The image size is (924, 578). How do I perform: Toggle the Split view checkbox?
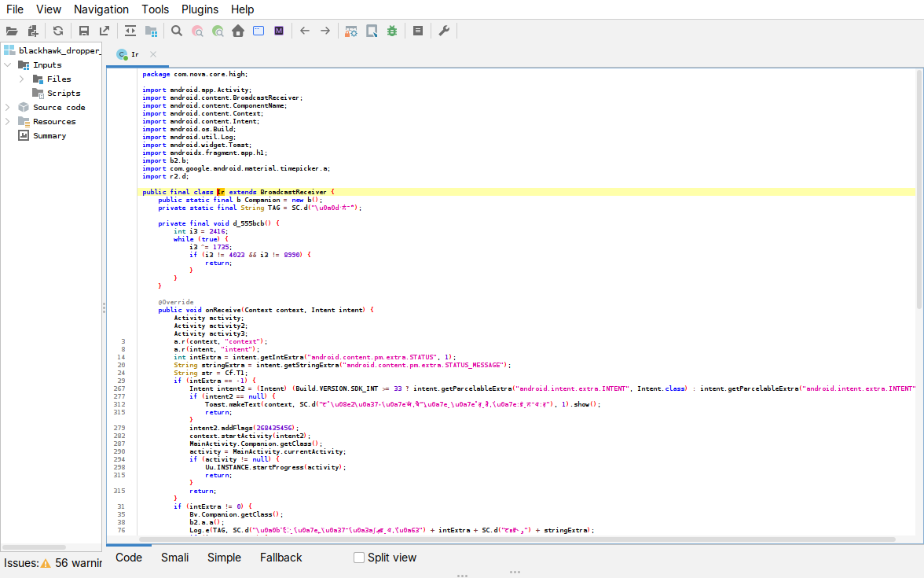point(359,558)
